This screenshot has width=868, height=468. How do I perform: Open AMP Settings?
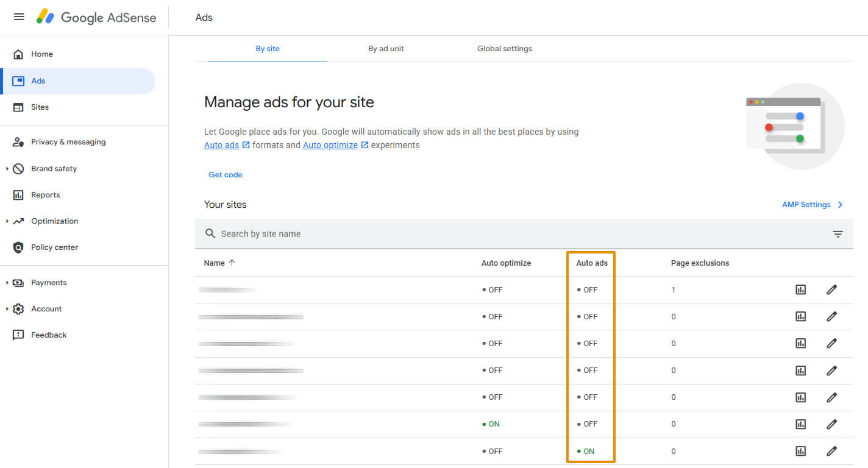[x=806, y=204]
